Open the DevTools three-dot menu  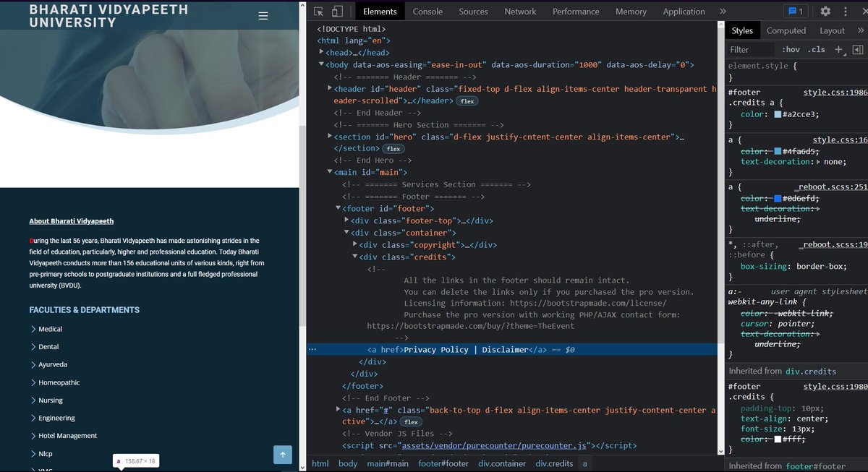845,12
